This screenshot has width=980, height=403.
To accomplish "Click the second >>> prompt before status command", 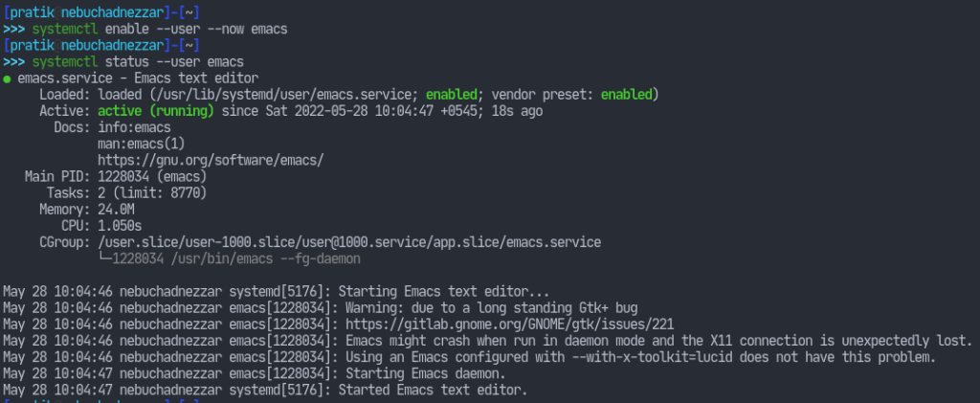I will tap(13, 62).
